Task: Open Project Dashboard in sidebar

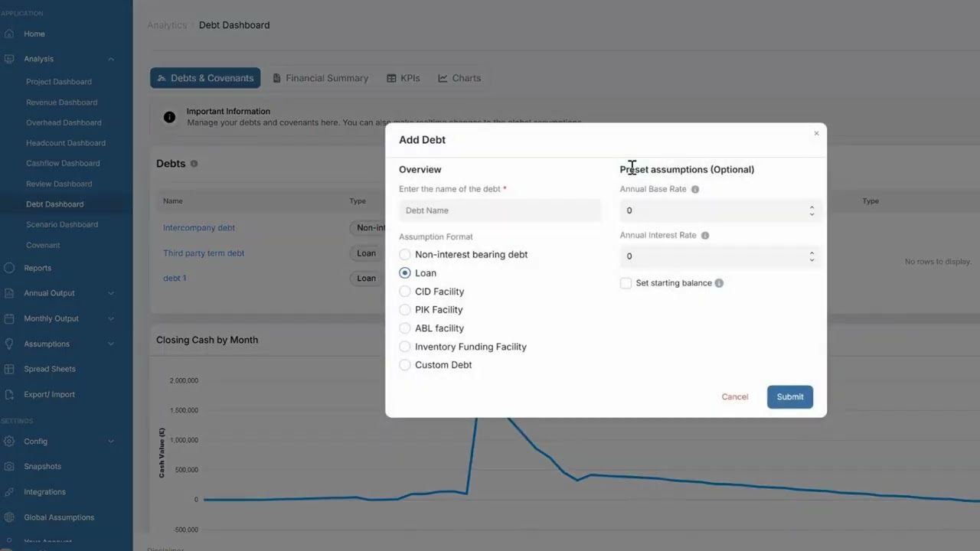Action: (x=59, y=82)
